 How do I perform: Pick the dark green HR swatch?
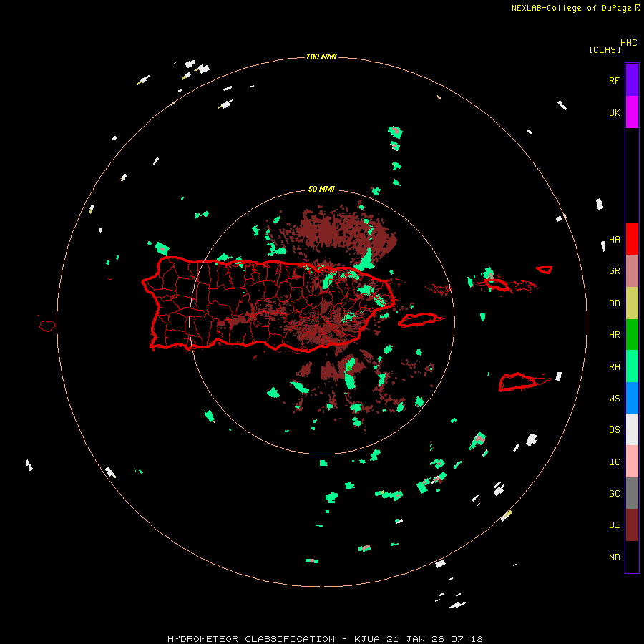point(632,335)
